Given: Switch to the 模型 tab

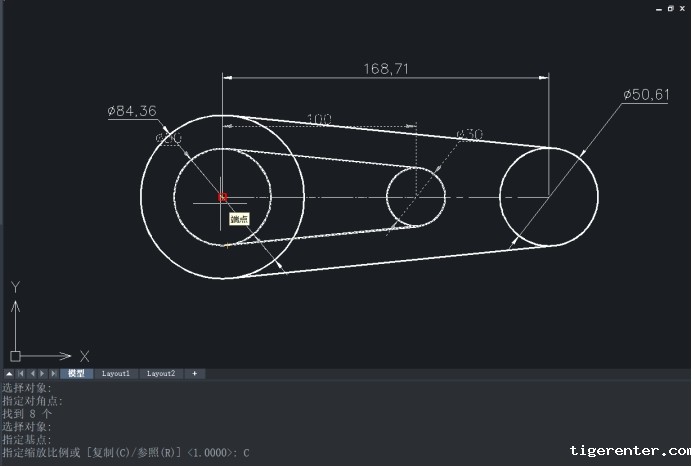Looking at the screenshot, I should click(x=76, y=374).
